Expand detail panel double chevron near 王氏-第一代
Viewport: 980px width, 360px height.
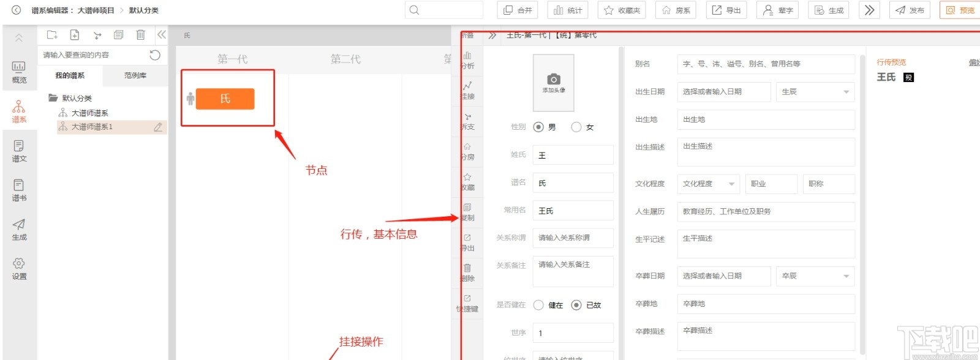click(x=492, y=36)
